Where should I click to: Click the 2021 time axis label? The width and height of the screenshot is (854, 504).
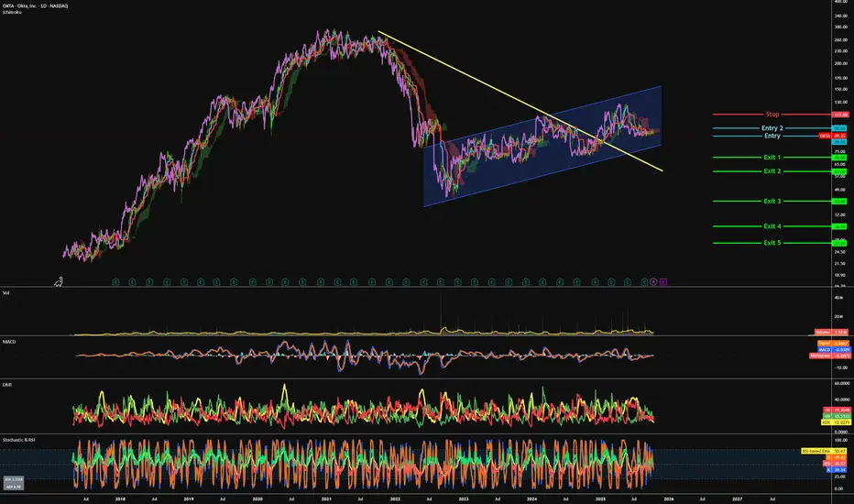(325, 499)
